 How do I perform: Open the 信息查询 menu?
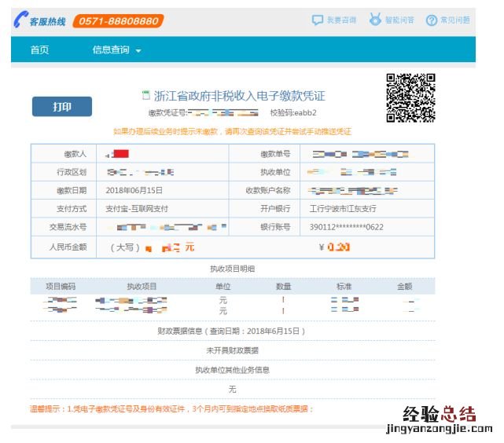click(x=111, y=50)
